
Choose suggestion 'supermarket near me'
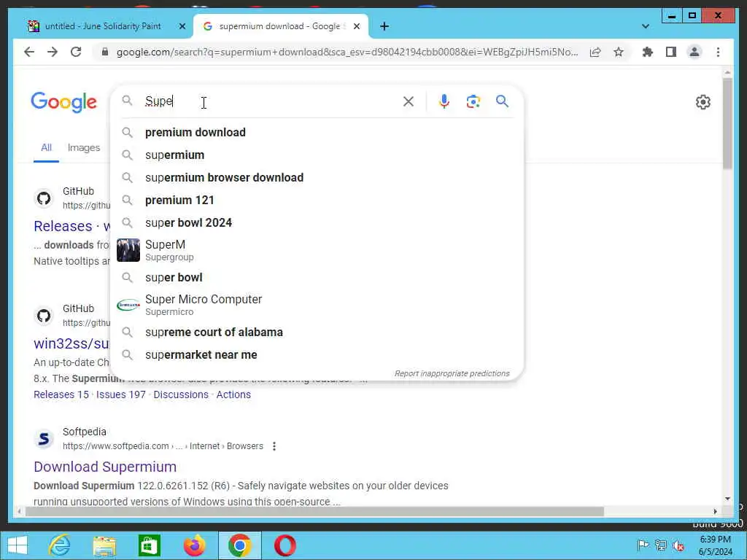pos(317,355)
